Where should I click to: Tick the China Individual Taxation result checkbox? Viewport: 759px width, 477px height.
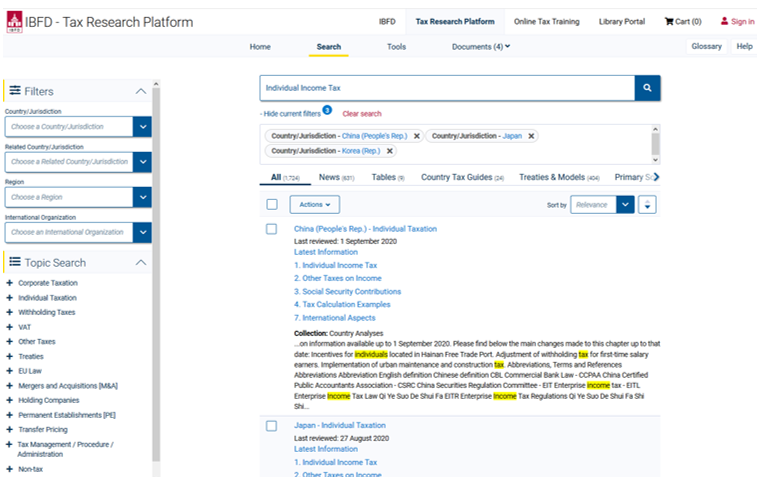[x=272, y=229]
